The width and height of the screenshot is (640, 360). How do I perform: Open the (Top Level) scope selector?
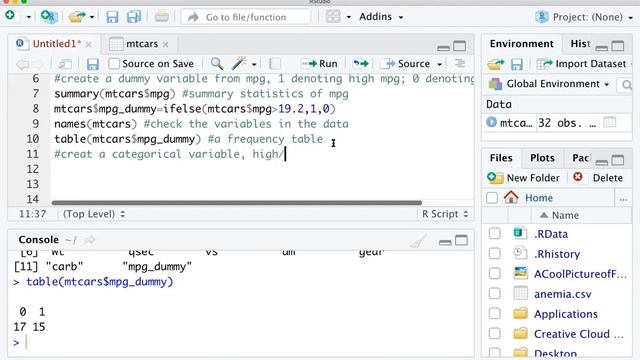click(94, 214)
